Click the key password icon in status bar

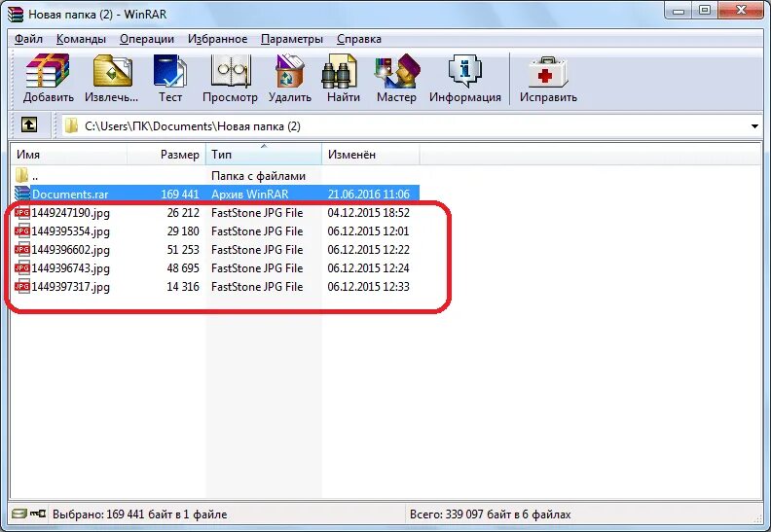click(38, 514)
